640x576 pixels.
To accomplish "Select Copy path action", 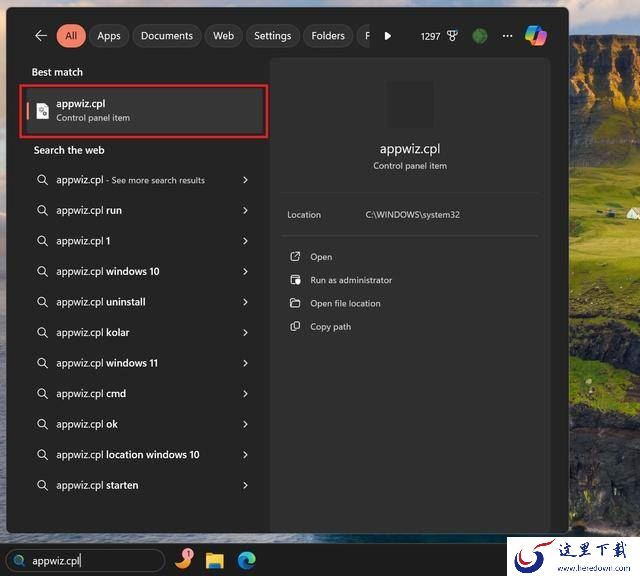I will tap(330, 327).
